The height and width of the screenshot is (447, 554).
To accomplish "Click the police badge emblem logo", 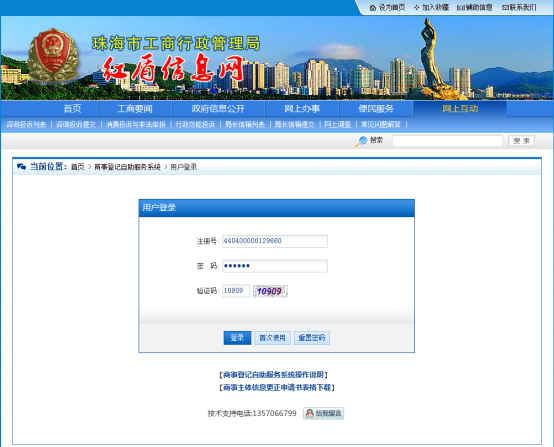I will [x=53, y=55].
